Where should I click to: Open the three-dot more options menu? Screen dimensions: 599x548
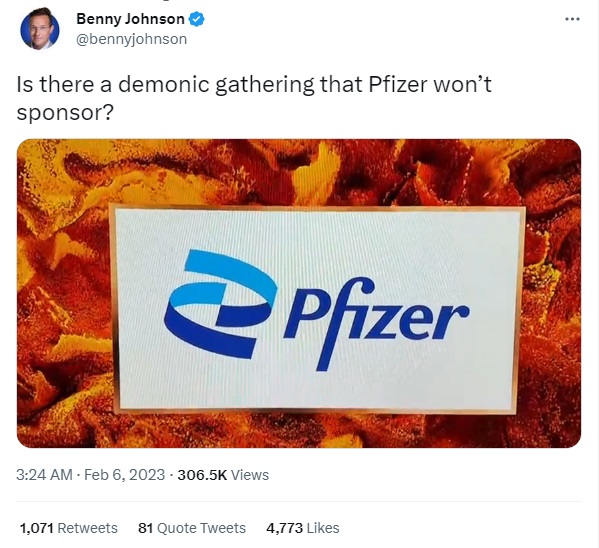[x=572, y=19]
